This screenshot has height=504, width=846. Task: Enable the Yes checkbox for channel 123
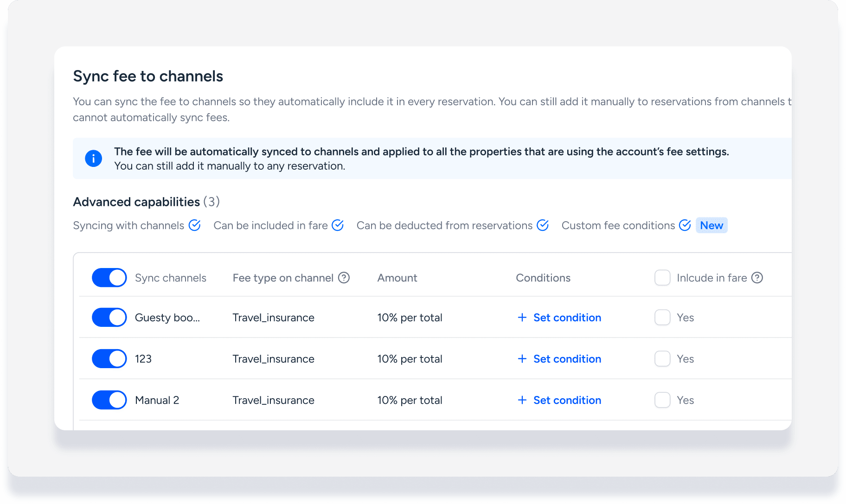[x=662, y=359]
